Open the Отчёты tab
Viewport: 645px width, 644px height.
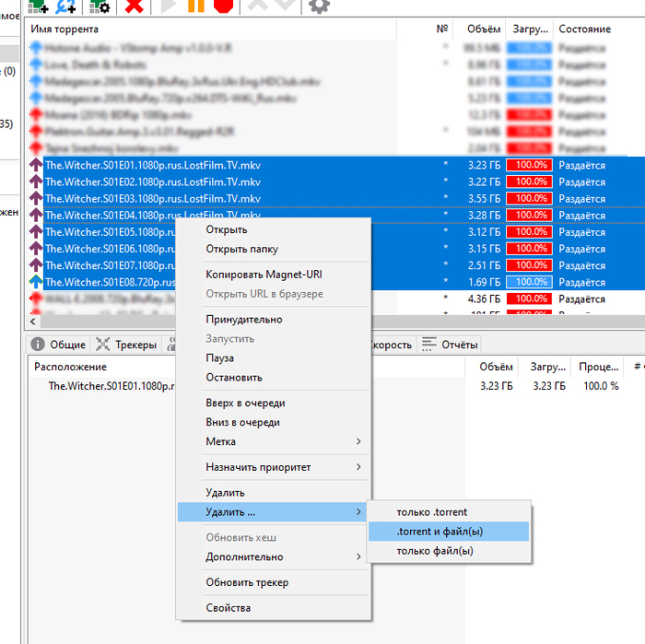[450, 345]
